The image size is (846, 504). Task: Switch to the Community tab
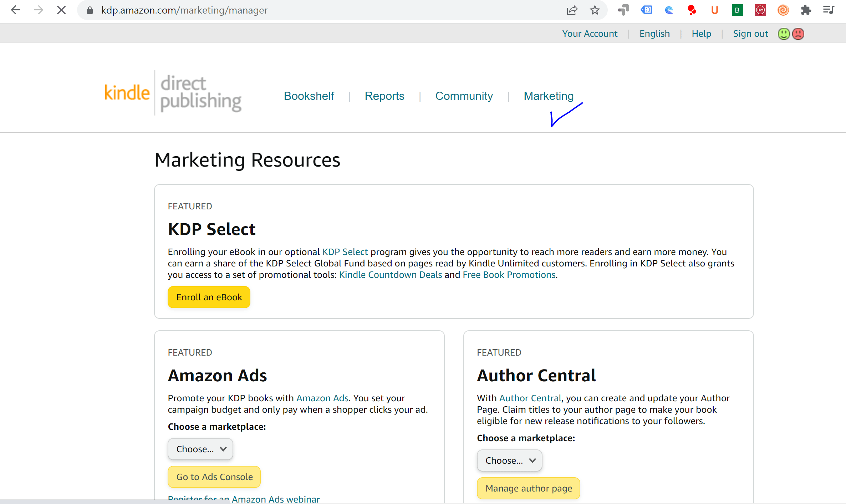464,96
